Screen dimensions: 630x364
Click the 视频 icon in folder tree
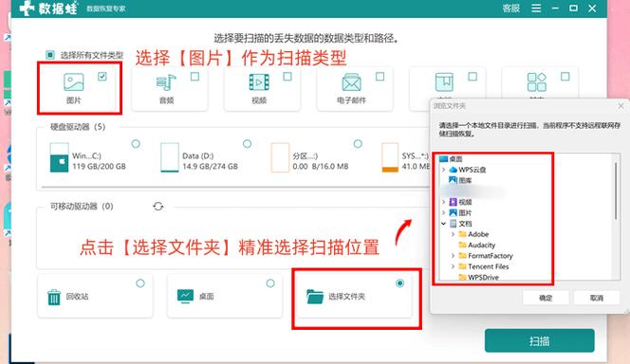[x=454, y=202]
